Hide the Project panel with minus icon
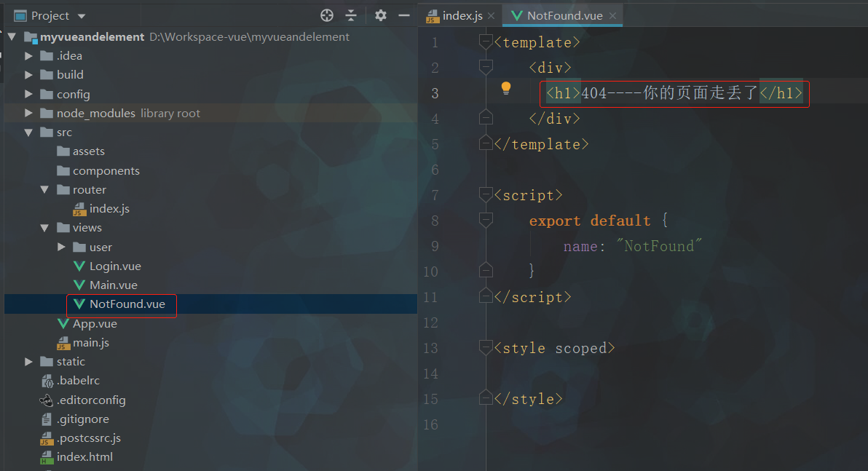 pyautogui.click(x=405, y=15)
